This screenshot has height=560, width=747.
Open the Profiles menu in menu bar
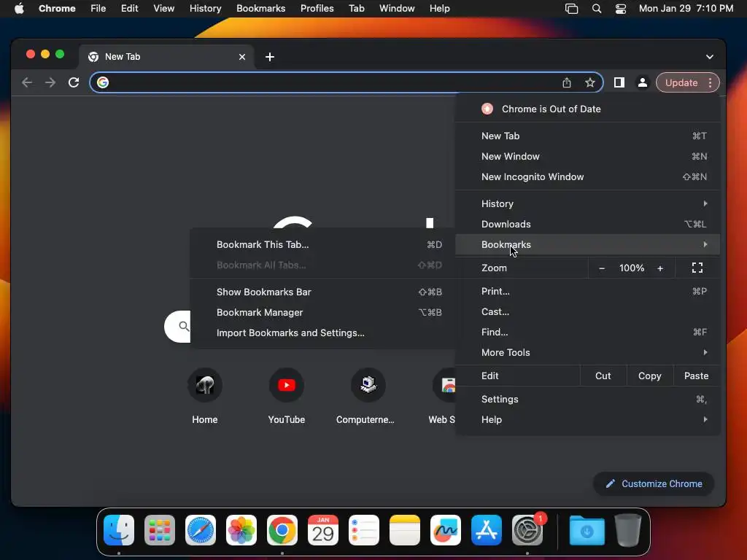(x=317, y=9)
